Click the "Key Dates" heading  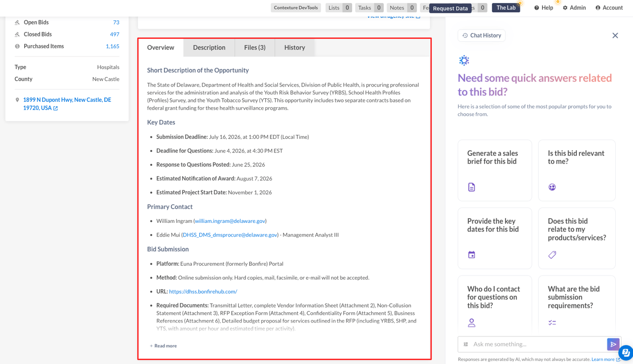tap(161, 122)
